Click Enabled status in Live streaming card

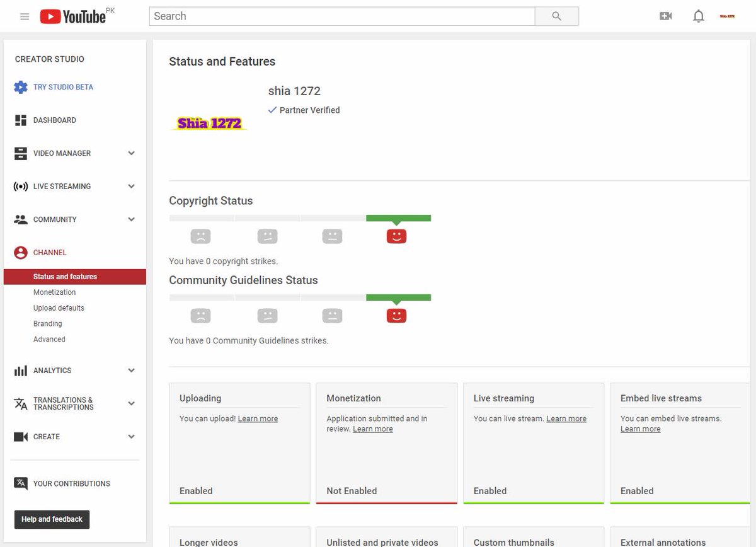(x=490, y=491)
